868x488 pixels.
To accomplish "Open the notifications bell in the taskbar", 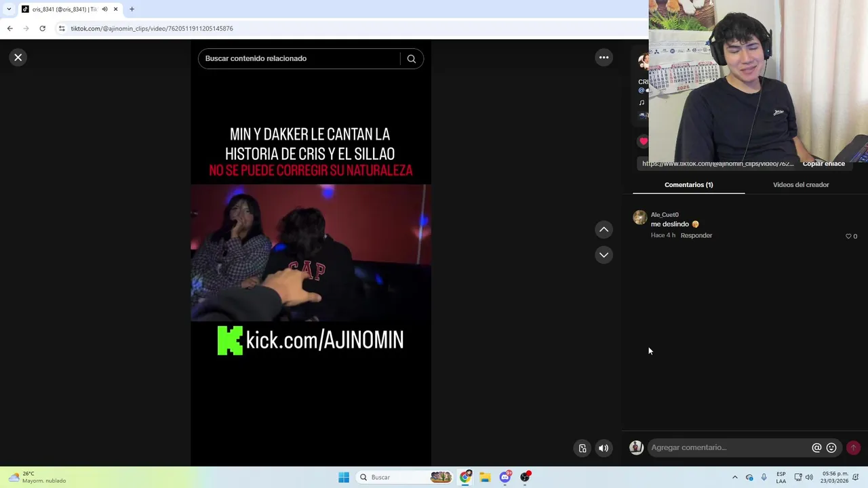I will pos(856,477).
